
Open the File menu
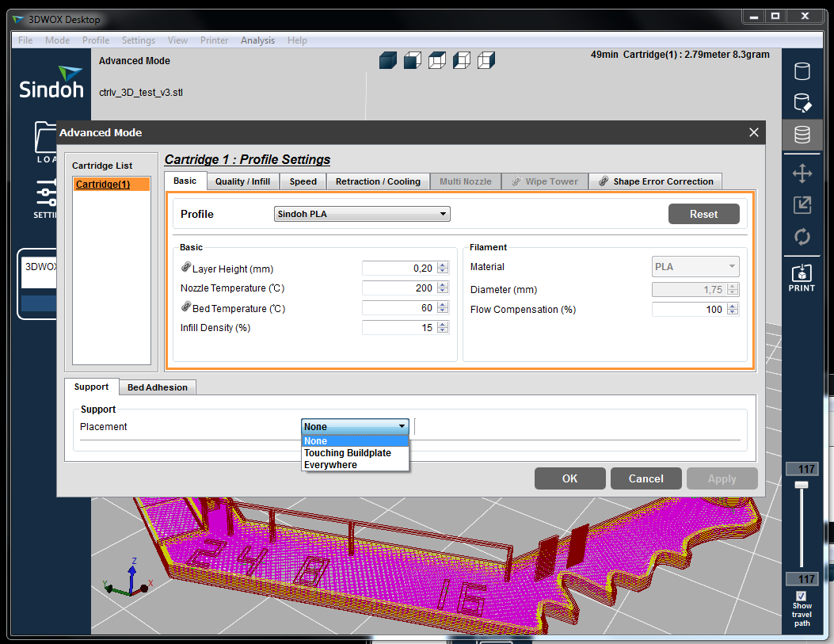(25, 40)
